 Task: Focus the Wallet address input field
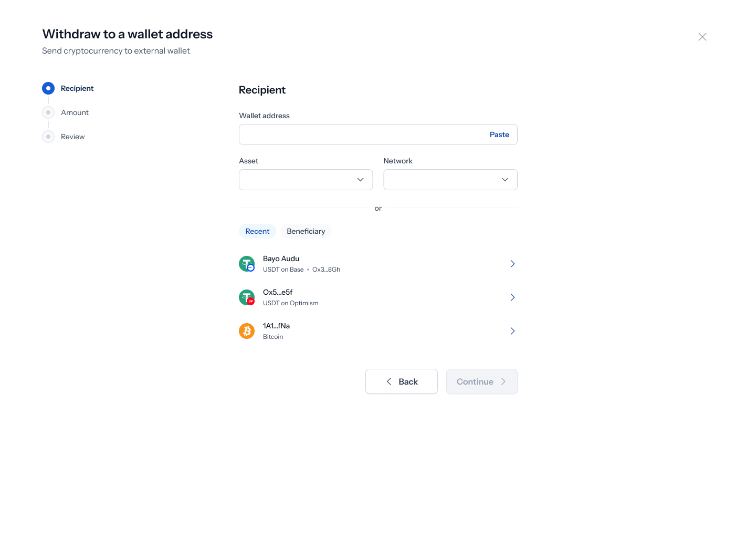pyautogui.click(x=378, y=134)
